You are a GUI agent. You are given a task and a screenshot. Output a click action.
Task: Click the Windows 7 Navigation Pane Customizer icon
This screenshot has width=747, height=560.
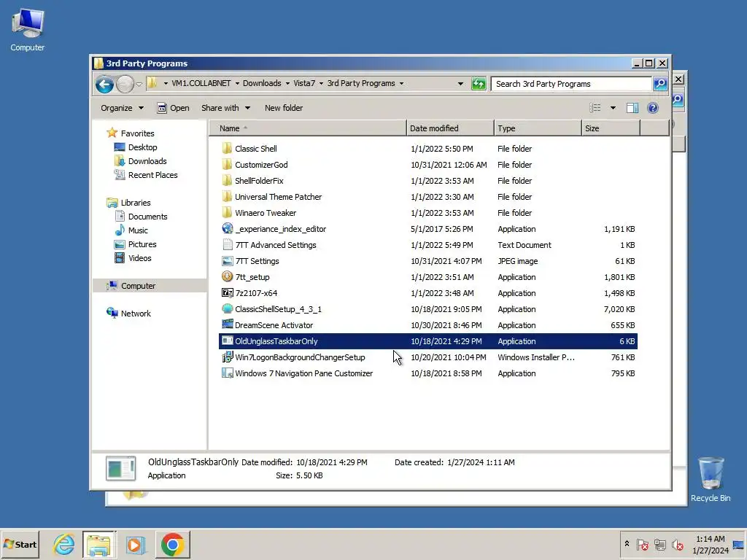tap(228, 373)
